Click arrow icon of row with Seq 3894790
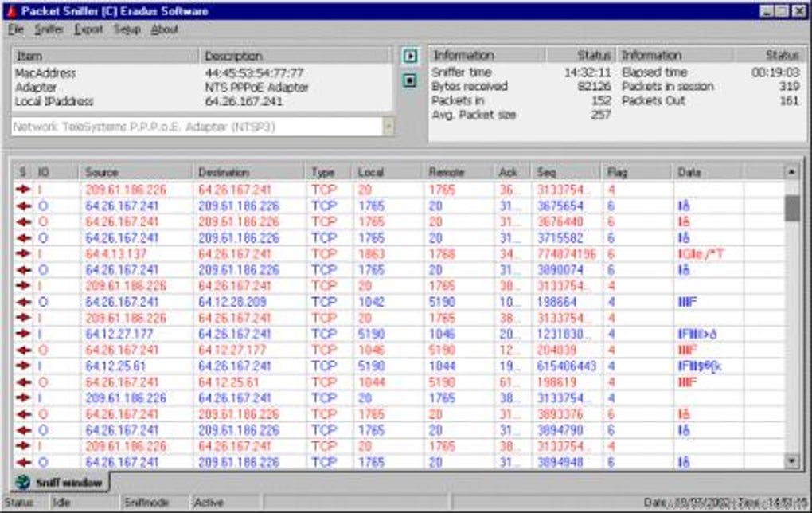The width and height of the screenshot is (812, 513). coord(23,430)
